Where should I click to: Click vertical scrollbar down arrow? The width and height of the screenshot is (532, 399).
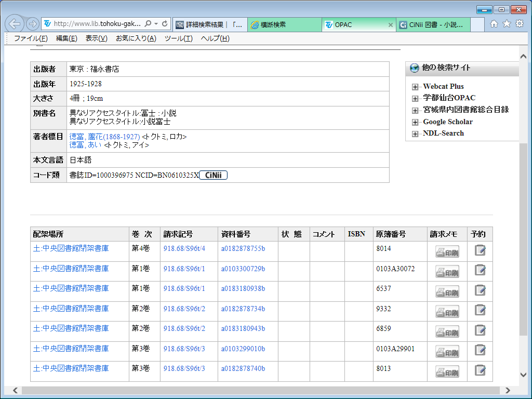pos(523,375)
